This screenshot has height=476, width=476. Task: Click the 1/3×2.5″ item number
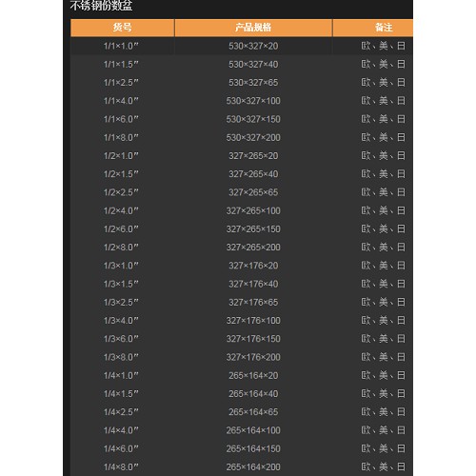[121, 303]
